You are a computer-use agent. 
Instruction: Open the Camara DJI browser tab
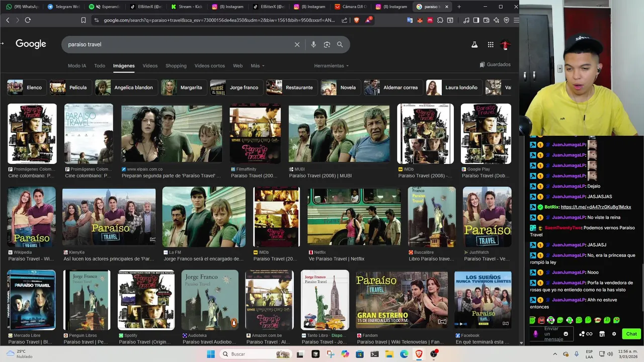351,7
